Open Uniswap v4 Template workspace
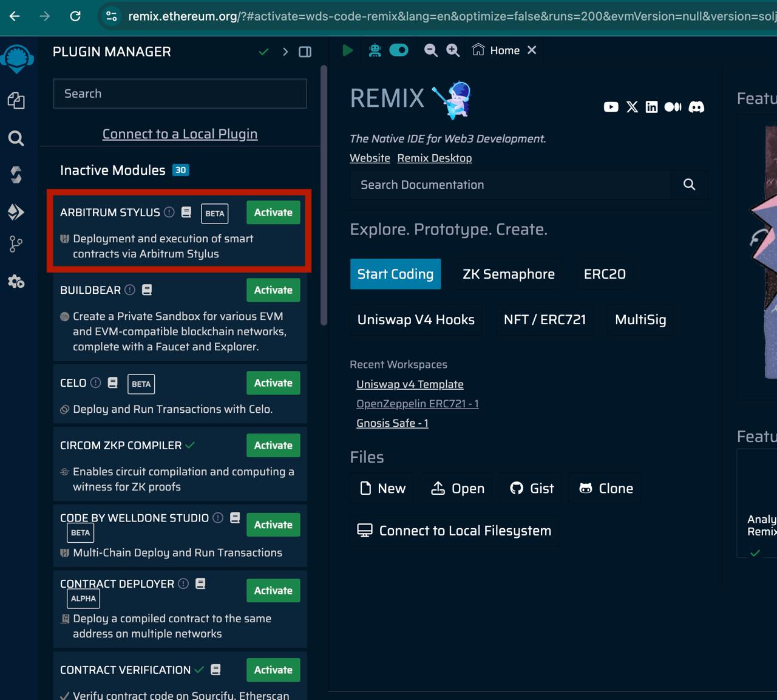Screen dimensions: 777x700 tap(410, 384)
